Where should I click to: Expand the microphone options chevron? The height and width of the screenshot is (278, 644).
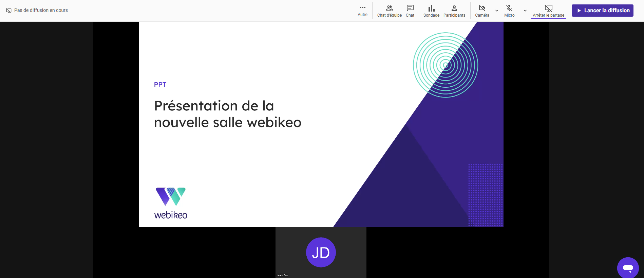(x=525, y=11)
